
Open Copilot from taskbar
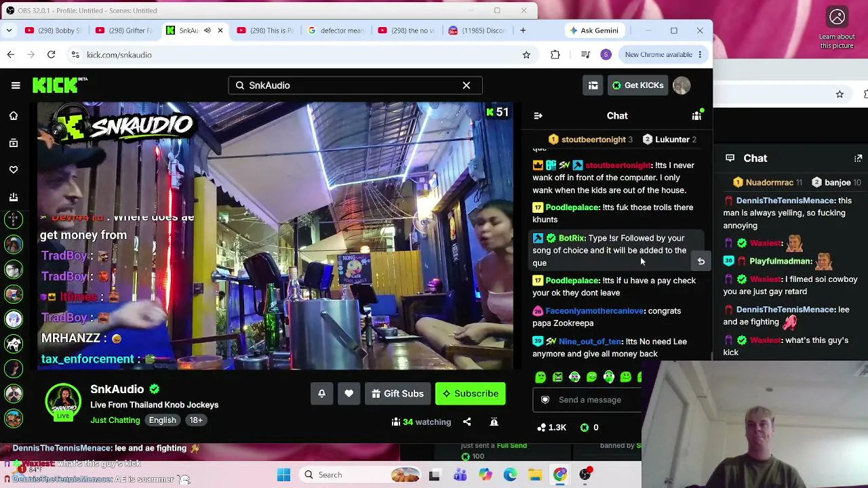click(485, 475)
